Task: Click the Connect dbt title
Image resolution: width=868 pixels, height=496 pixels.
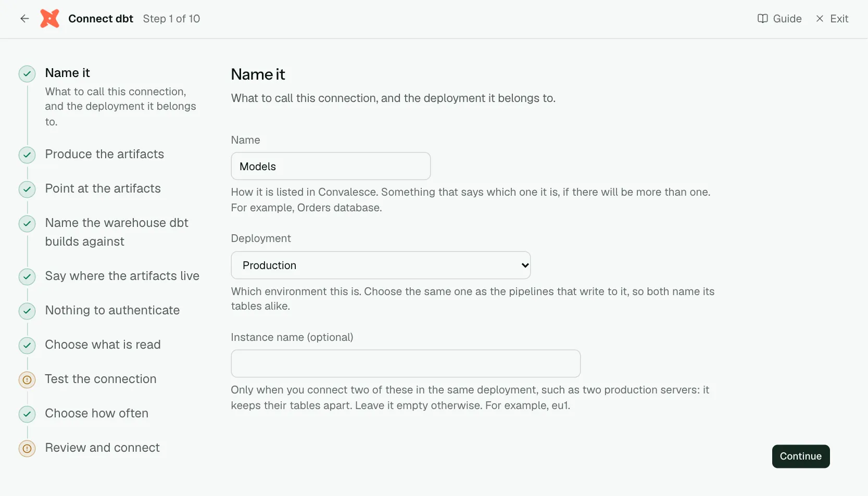Action: click(x=101, y=19)
